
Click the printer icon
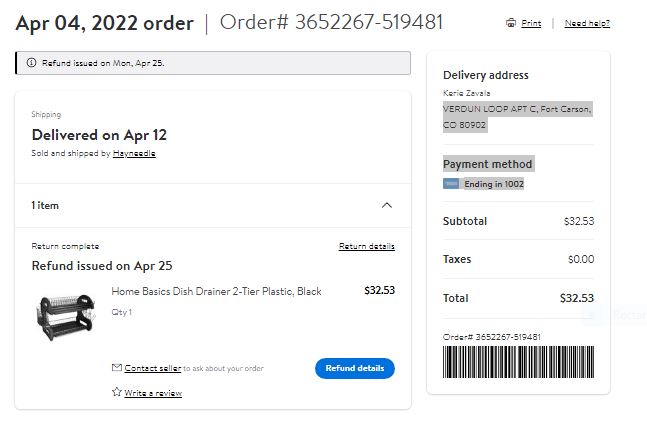(511, 23)
